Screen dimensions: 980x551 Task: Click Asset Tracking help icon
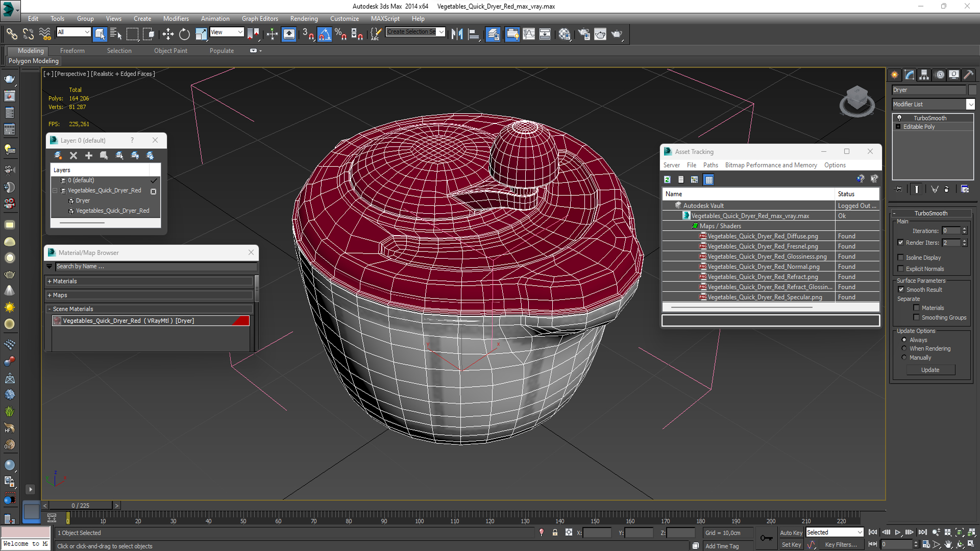(861, 179)
